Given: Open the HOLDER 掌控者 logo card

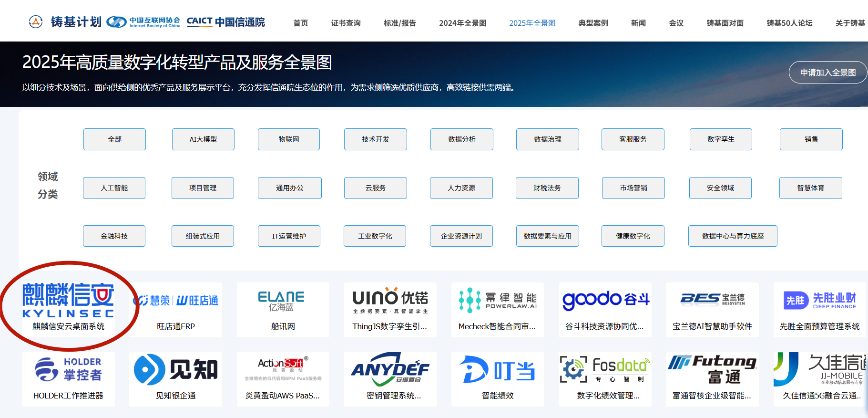Looking at the screenshot, I should point(68,369).
